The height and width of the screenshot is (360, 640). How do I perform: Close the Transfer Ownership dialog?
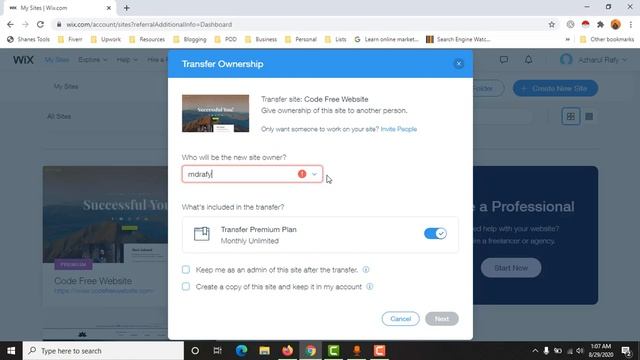coord(458,64)
